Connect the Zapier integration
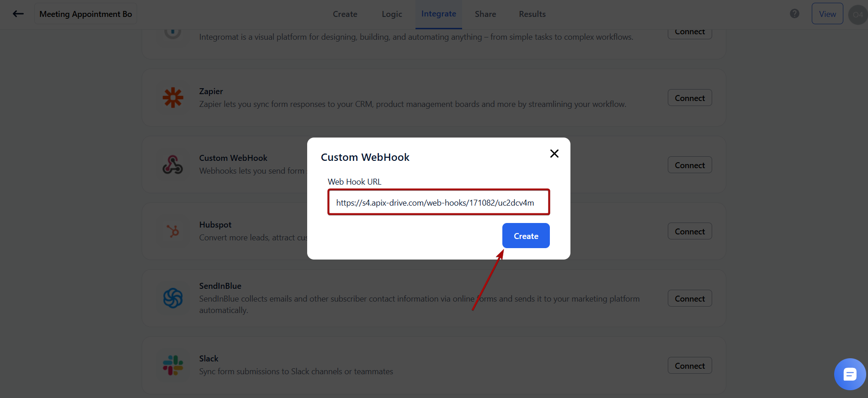 click(x=690, y=98)
